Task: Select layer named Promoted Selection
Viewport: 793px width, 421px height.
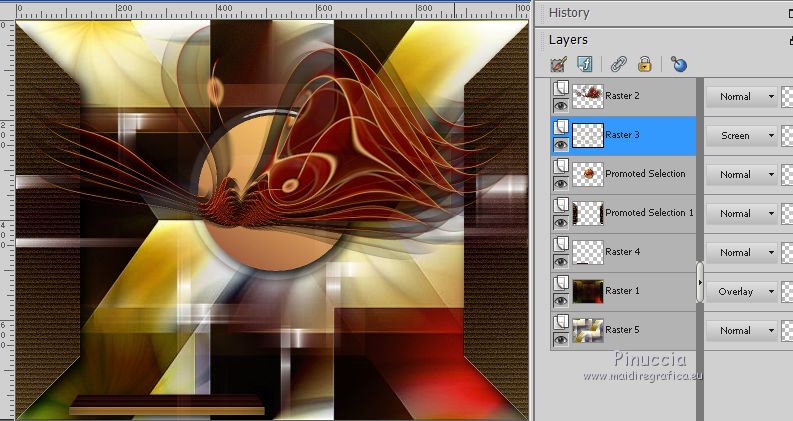Action: point(645,174)
